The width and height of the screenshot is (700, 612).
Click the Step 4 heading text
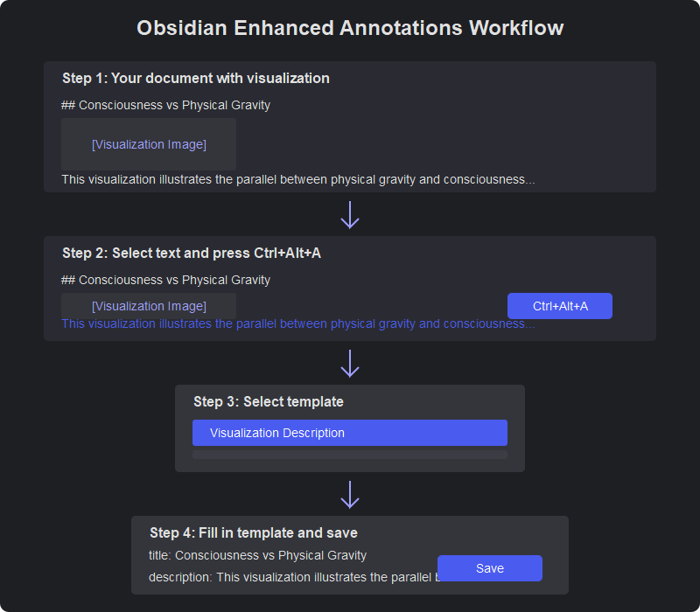[x=254, y=533]
